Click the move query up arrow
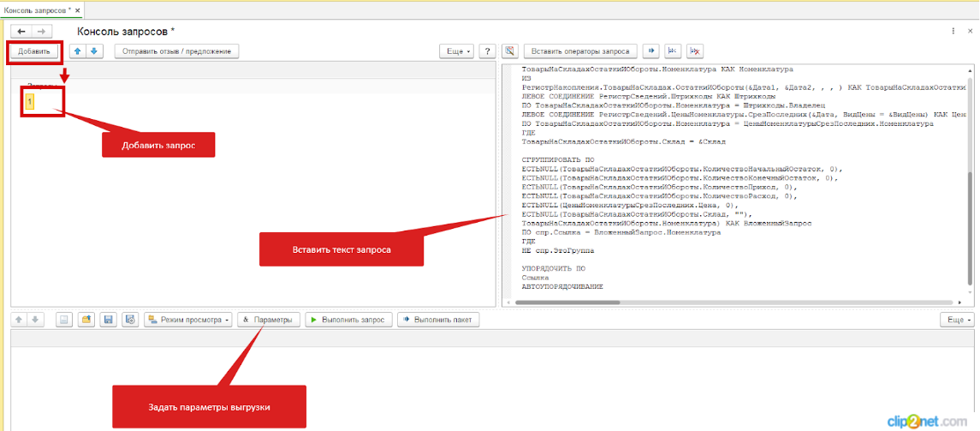 point(78,51)
